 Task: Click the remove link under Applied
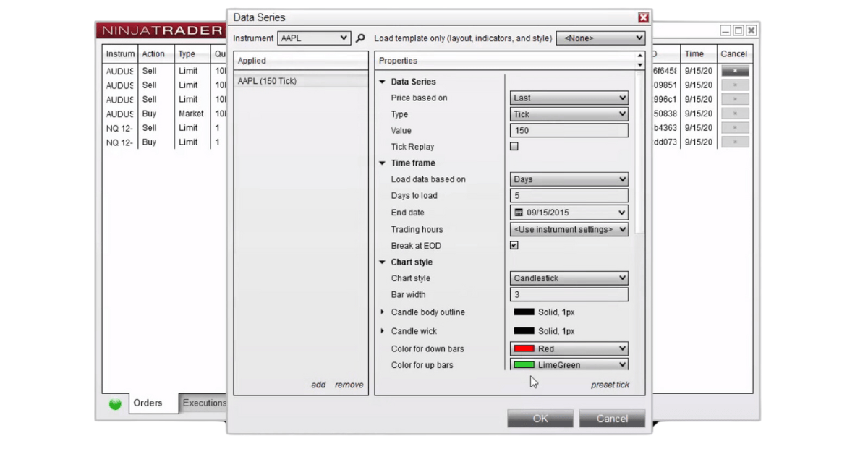[349, 385]
